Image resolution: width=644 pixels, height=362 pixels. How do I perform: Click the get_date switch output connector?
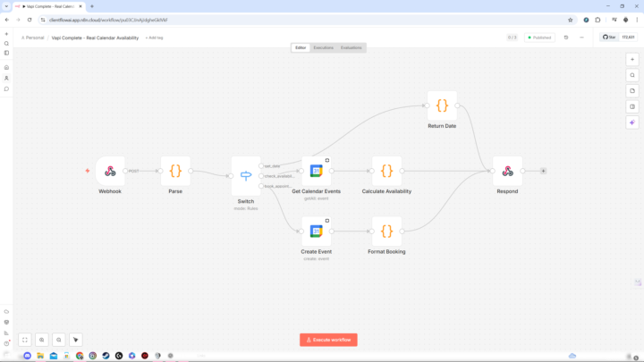coord(261,166)
